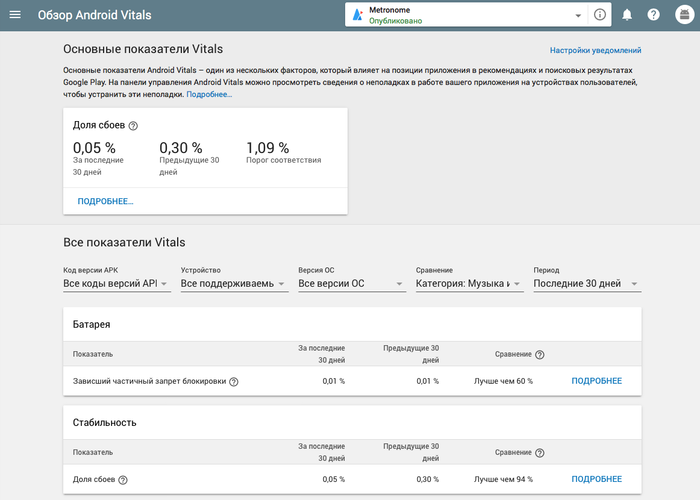Click ПОДРОБНЕЕ in the Батарея row

click(596, 381)
